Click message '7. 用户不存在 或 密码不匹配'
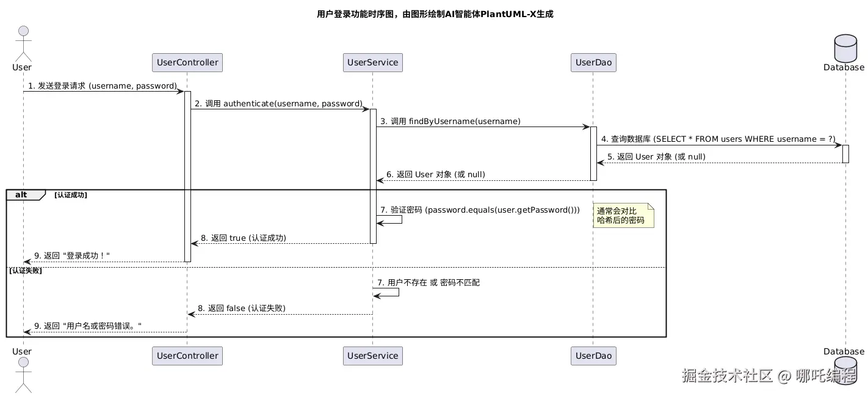Screen dimensions: 868x396 point(429,283)
